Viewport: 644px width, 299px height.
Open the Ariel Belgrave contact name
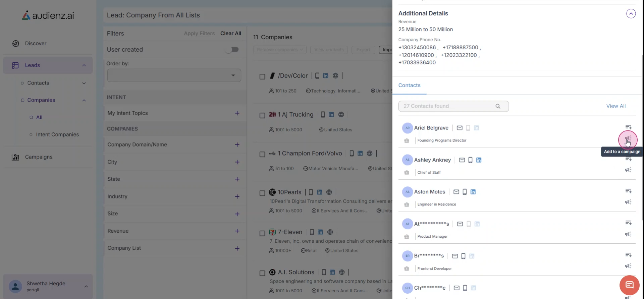pyautogui.click(x=431, y=128)
